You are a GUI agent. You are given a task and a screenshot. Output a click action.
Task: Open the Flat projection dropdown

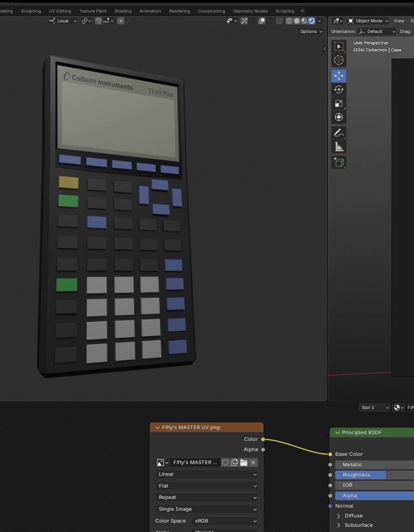[207, 486]
